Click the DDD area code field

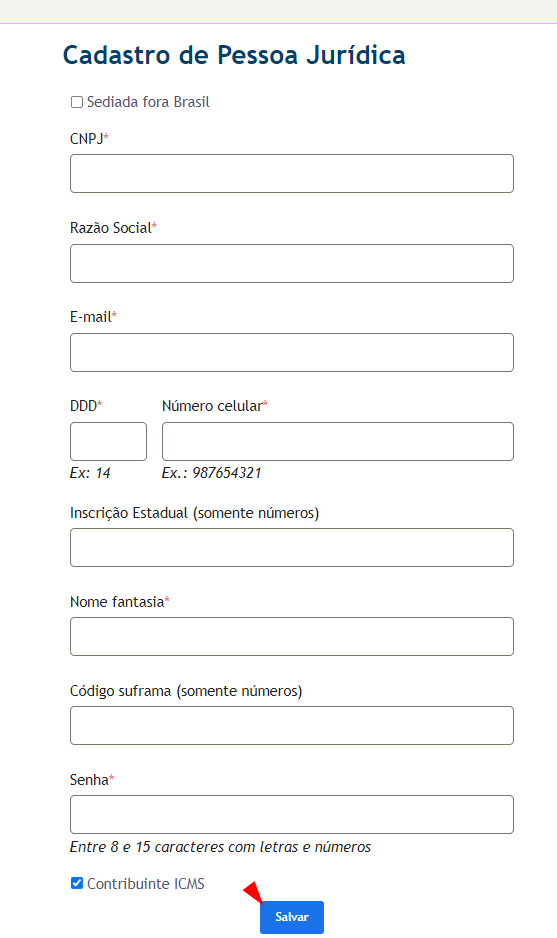click(108, 441)
